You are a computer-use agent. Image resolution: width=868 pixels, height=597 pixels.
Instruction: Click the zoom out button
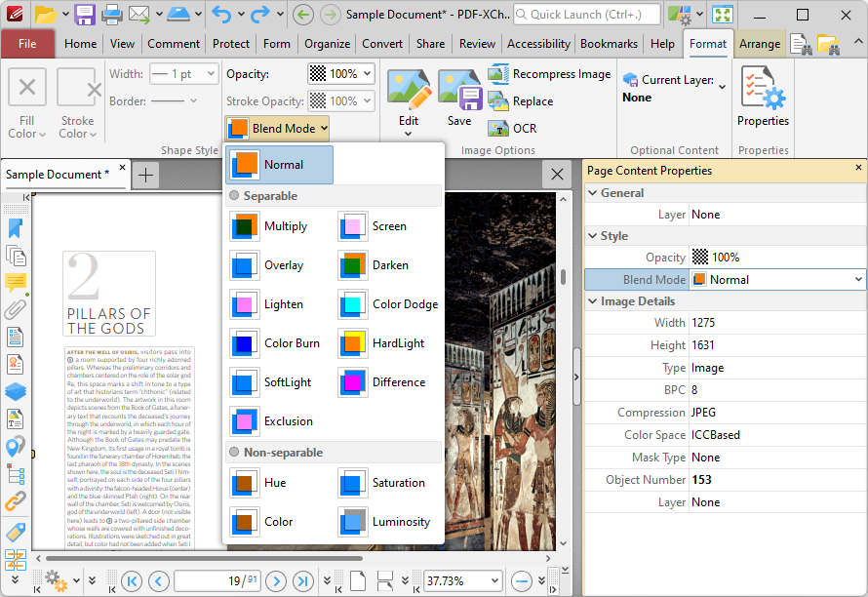pos(522,581)
